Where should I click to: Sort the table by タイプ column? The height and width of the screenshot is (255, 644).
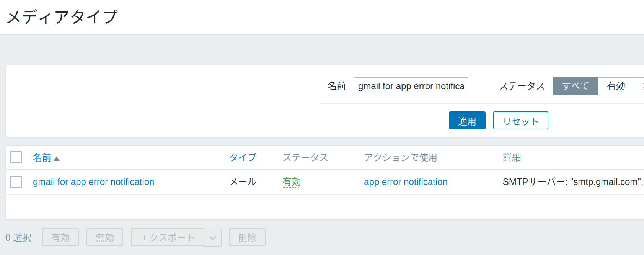coord(243,157)
